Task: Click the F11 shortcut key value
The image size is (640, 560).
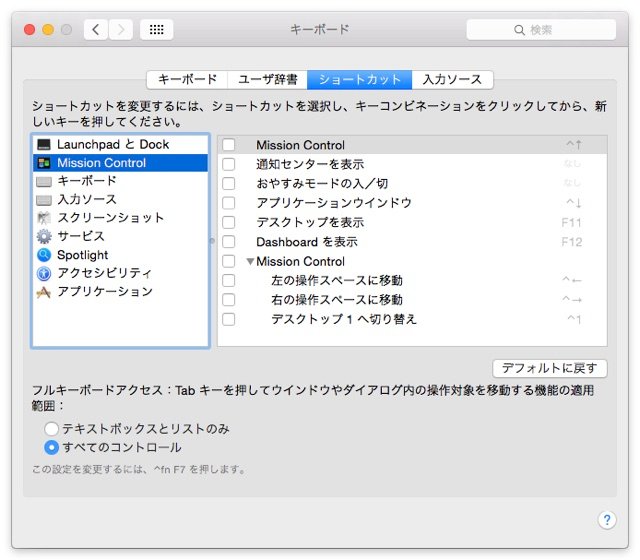Action: click(x=571, y=222)
